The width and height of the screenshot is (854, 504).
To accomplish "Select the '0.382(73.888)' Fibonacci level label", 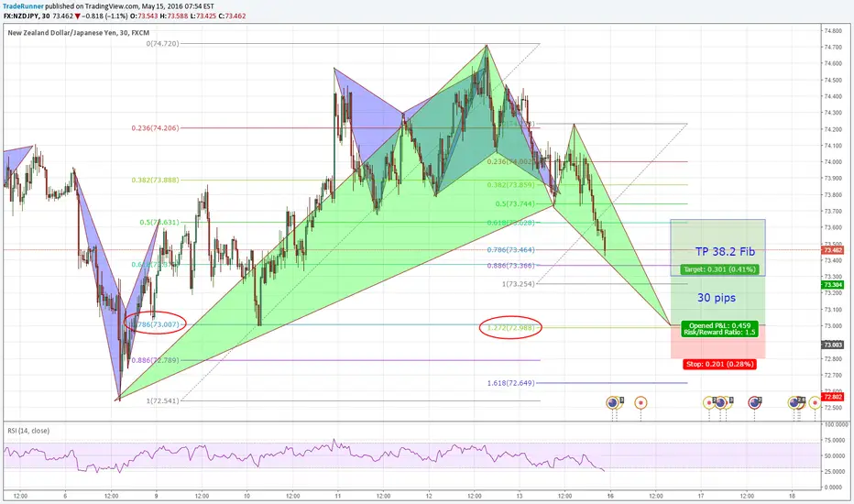I will [x=155, y=180].
